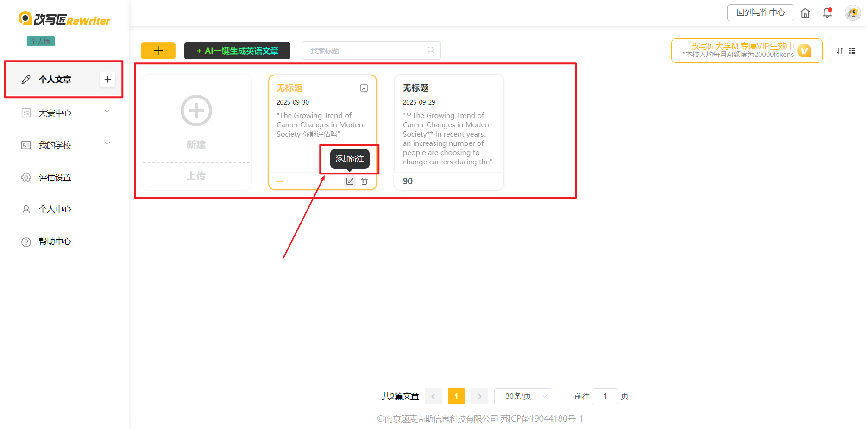
Task: Delete the 2025-09-30 article with trash icon
Action: [x=365, y=181]
